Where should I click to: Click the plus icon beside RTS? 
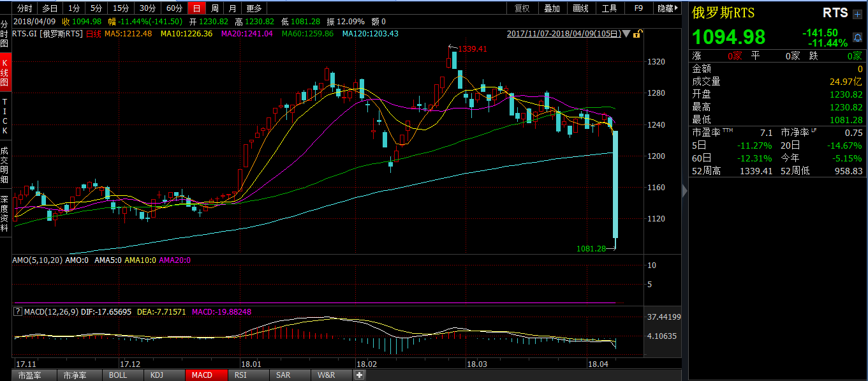(x=857, y=14)
